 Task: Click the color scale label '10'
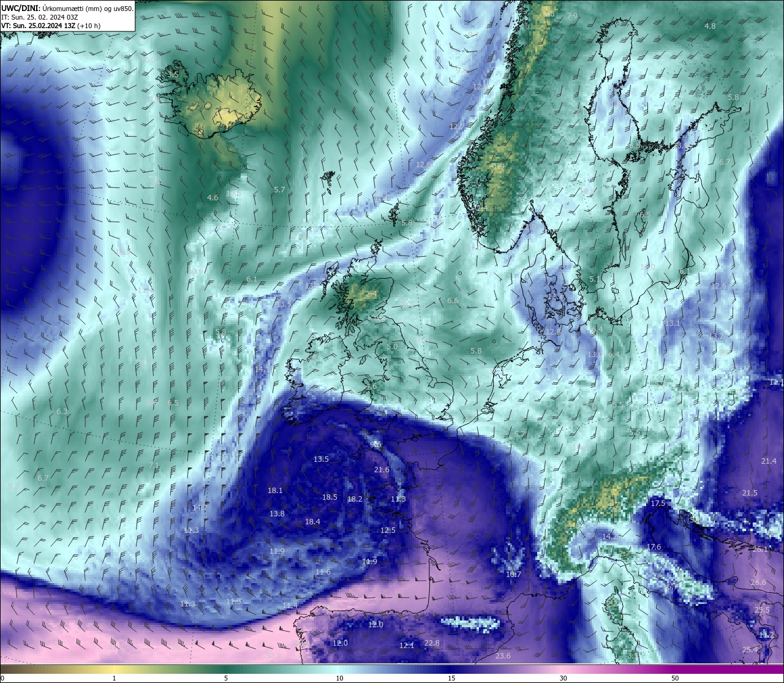[339, 678]
